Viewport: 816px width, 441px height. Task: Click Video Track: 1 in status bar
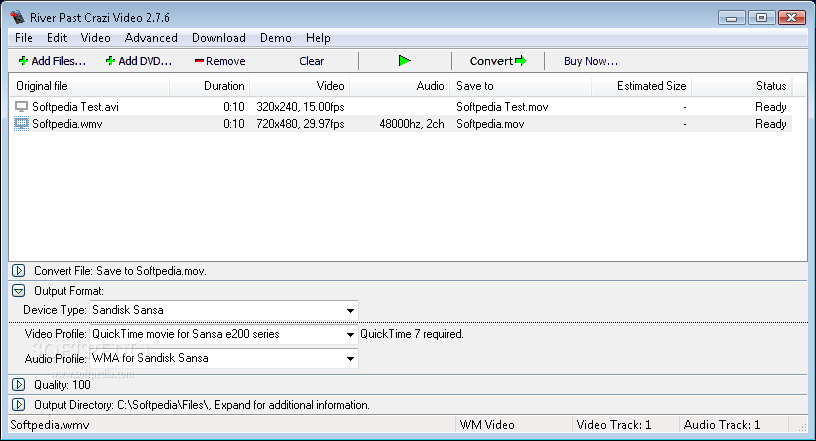pyautogui.click(x=614, y=425)
